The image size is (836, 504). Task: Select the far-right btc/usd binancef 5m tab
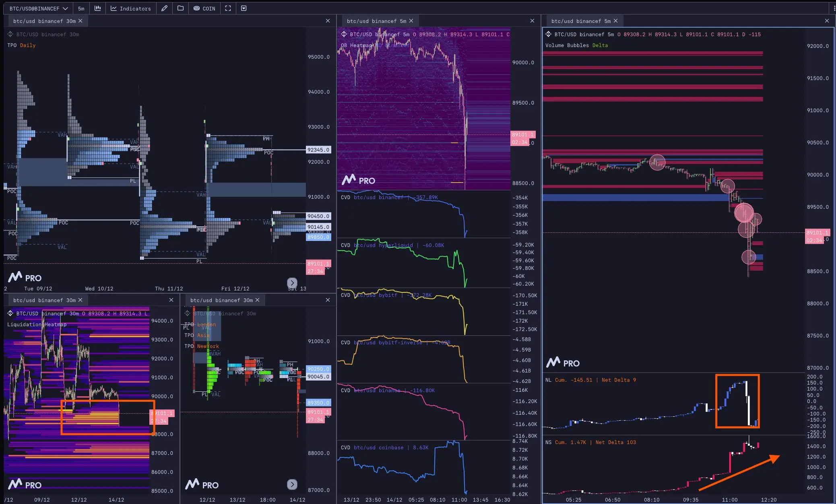pos(580,21)
